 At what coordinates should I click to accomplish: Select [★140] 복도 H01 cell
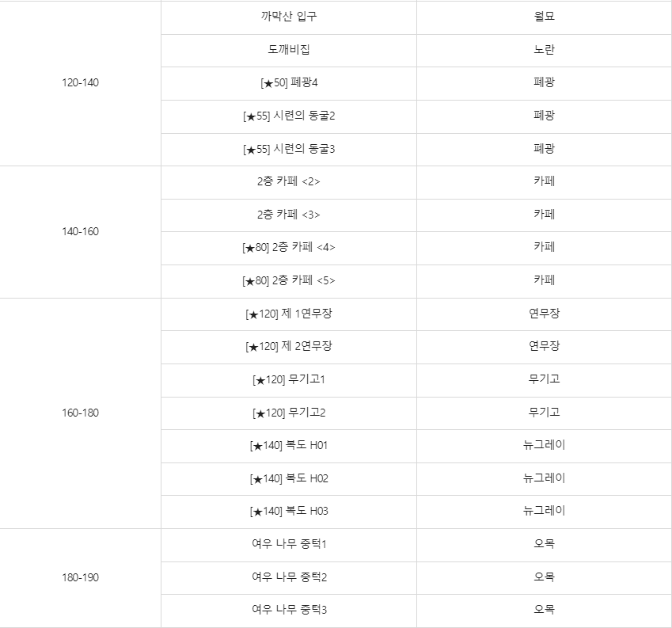[x=289, y=446]
